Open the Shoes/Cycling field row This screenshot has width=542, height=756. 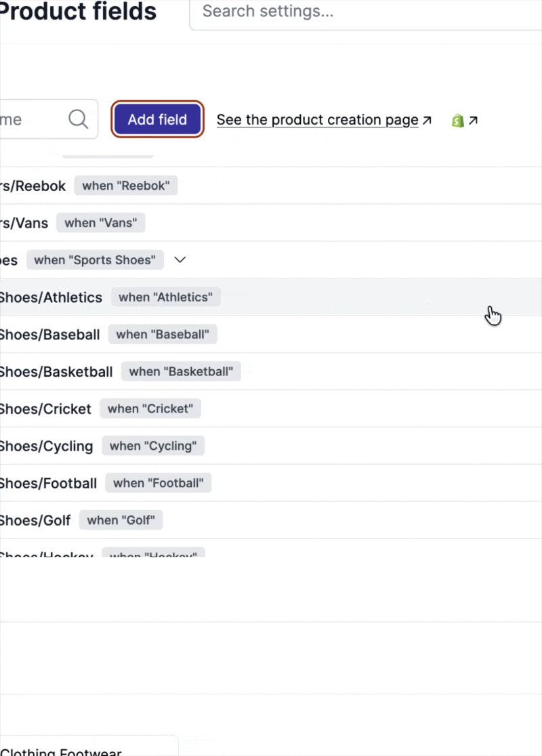pyautogui.click(x=271, y=446)
